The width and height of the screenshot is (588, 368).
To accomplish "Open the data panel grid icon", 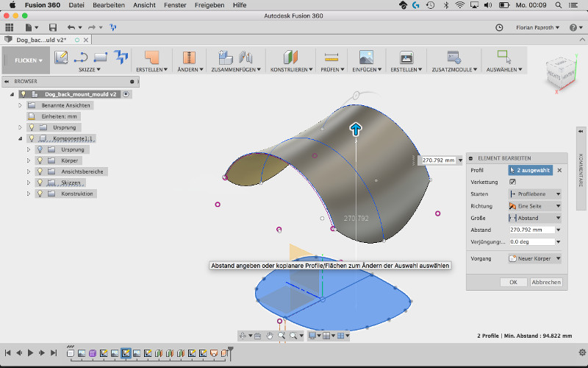I will [10, 27].
